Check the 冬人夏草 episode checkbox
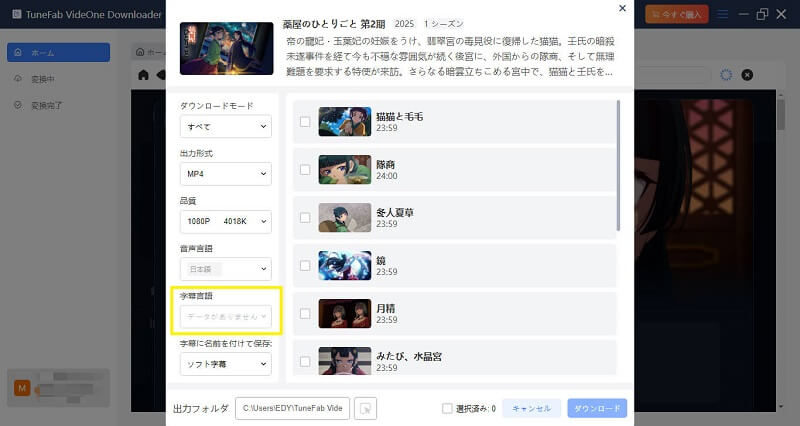This screenshot has height=426, width=800. 305,217
